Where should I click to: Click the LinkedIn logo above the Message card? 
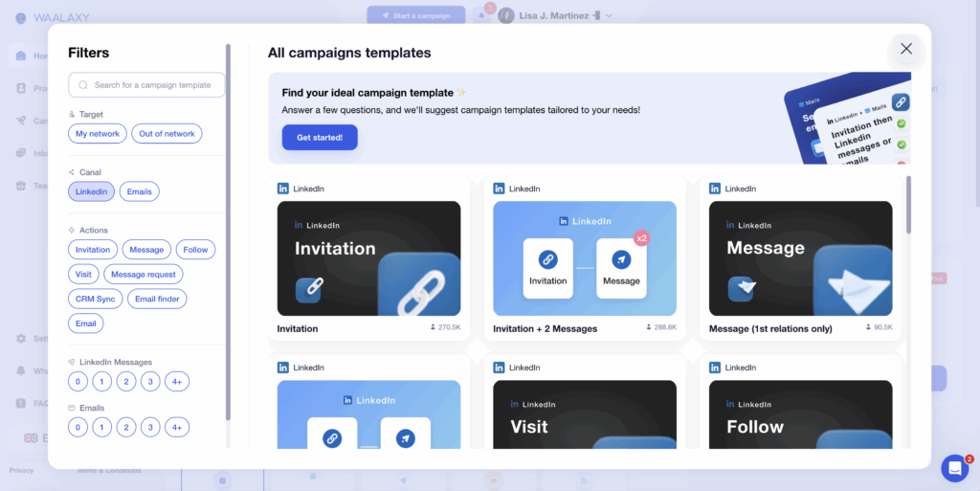715,189
